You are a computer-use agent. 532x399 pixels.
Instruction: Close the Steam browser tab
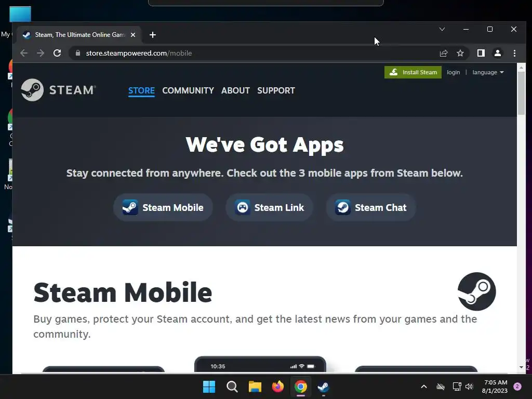pos(133,35)
